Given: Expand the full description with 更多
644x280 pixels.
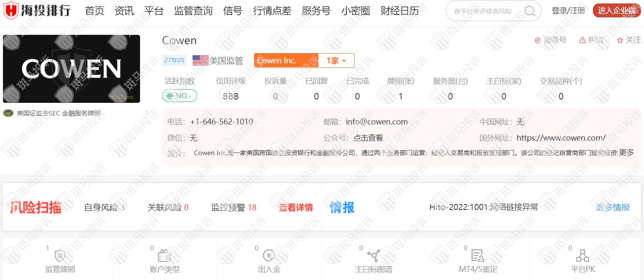Looking at the screenshot, I should click(627, 153).
